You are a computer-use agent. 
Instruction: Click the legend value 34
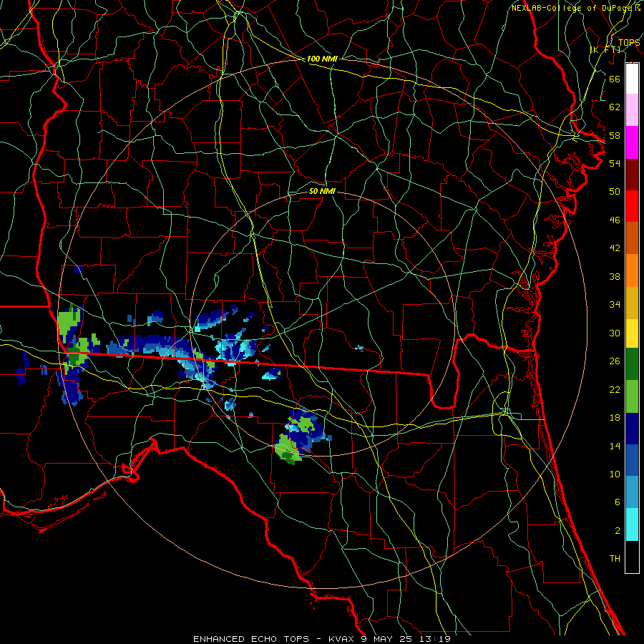coord(615,305)
